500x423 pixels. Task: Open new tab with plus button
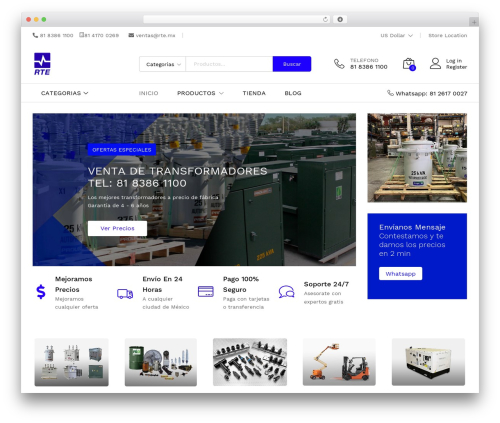[x=474, y=22]
